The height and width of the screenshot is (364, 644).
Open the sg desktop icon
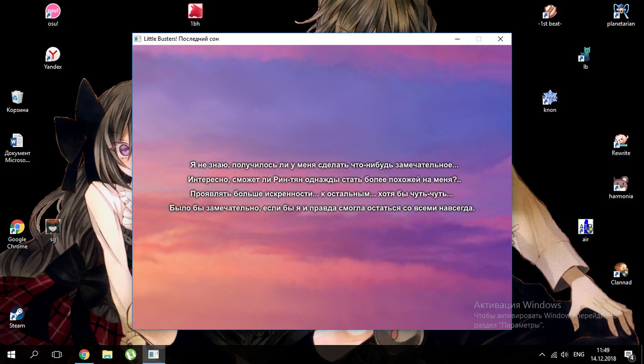(x=53, y=227)
